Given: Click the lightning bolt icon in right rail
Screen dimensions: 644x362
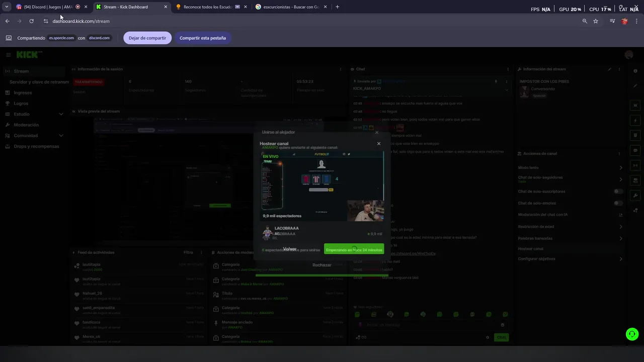Looking at the screenshot, I should click(x=635, y=121).
